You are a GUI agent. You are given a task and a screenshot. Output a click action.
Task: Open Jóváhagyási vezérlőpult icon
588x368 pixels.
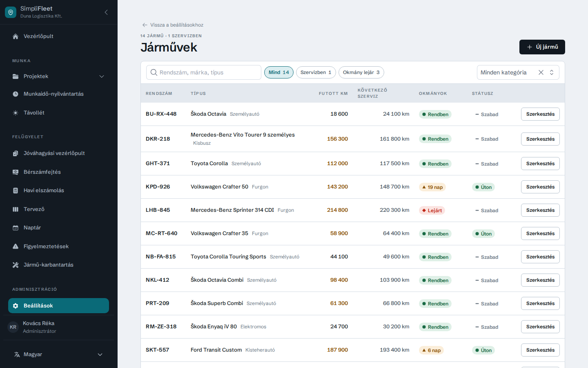pos(16,153)
